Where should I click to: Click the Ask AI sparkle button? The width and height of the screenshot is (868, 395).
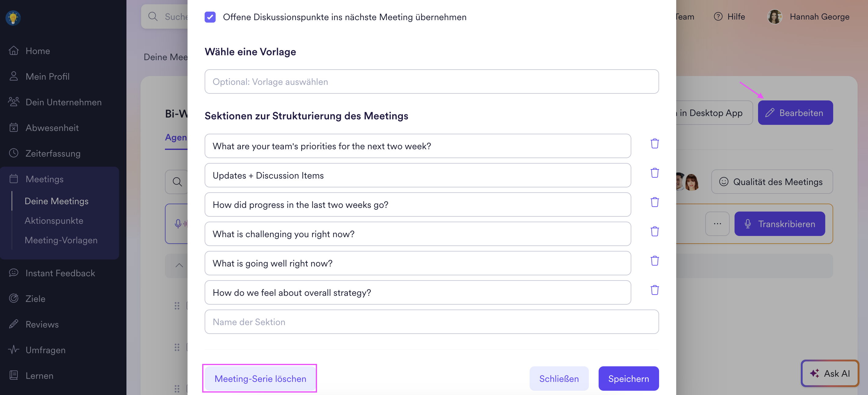point(830,373)
